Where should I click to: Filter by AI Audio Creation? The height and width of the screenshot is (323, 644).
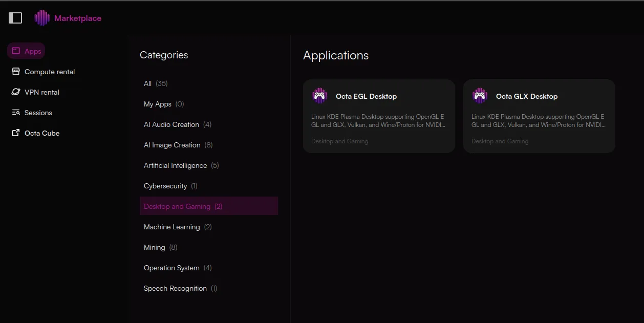209,124
